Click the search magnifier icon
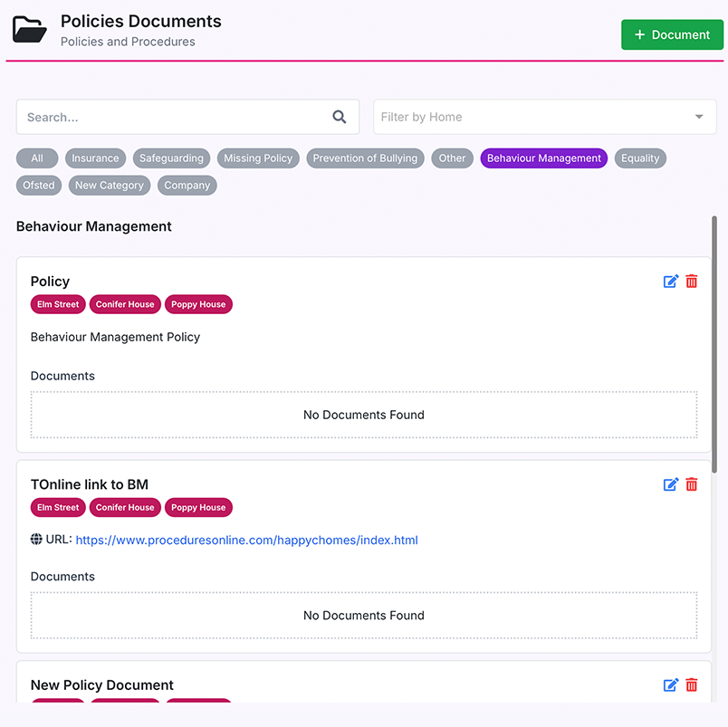728x727 pixels. click(x=339, y=117)
